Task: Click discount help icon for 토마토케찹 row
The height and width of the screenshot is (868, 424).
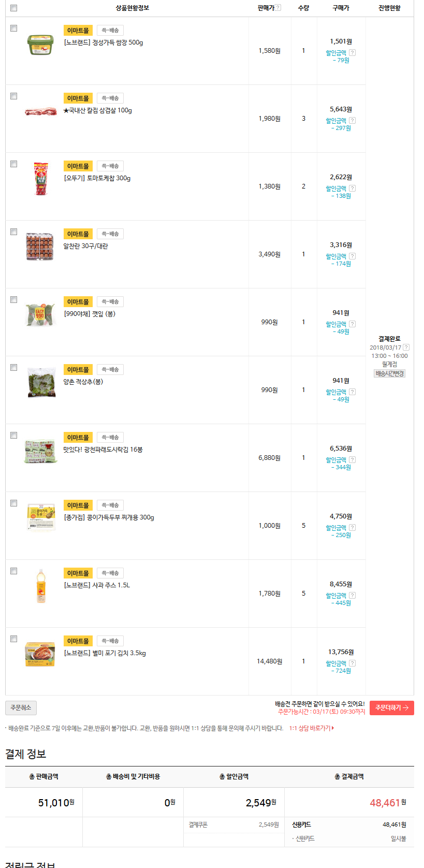Action: (352, 189)
